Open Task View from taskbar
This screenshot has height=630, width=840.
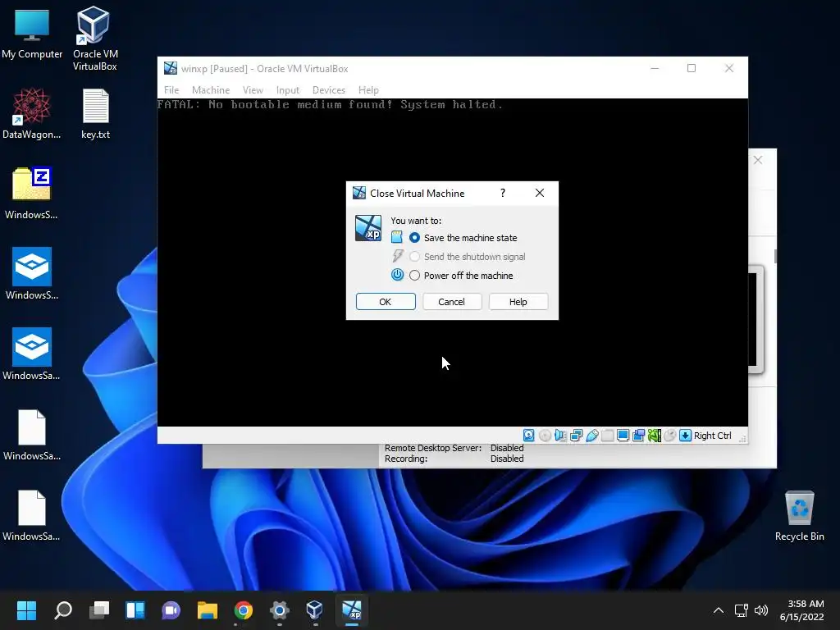(x=99, y=610)
